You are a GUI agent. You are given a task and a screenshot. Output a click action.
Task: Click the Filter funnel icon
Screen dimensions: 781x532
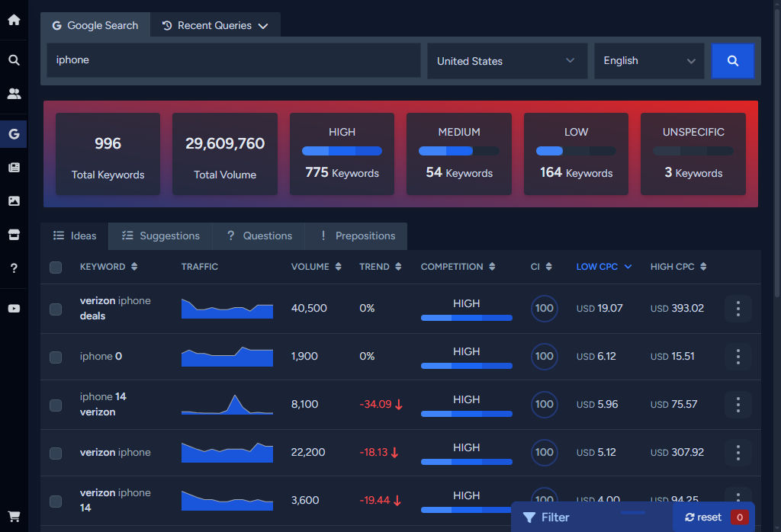pos(529,518)
